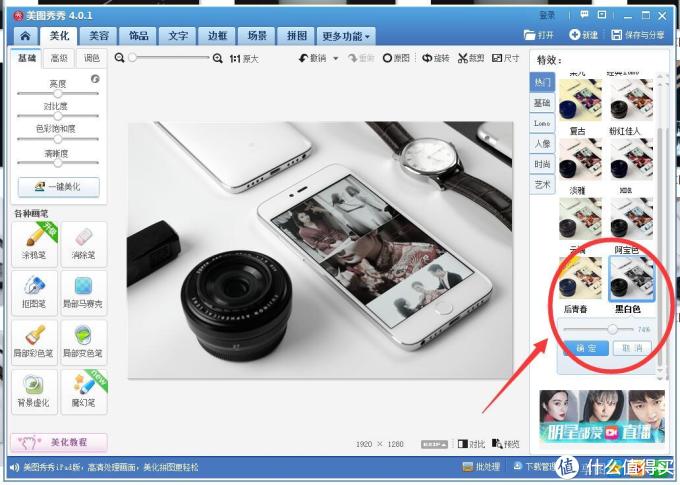Viewport: 680px width, 485px height.
Task: Open the 美化教程 tutorial link
Action: pos(59,442)
